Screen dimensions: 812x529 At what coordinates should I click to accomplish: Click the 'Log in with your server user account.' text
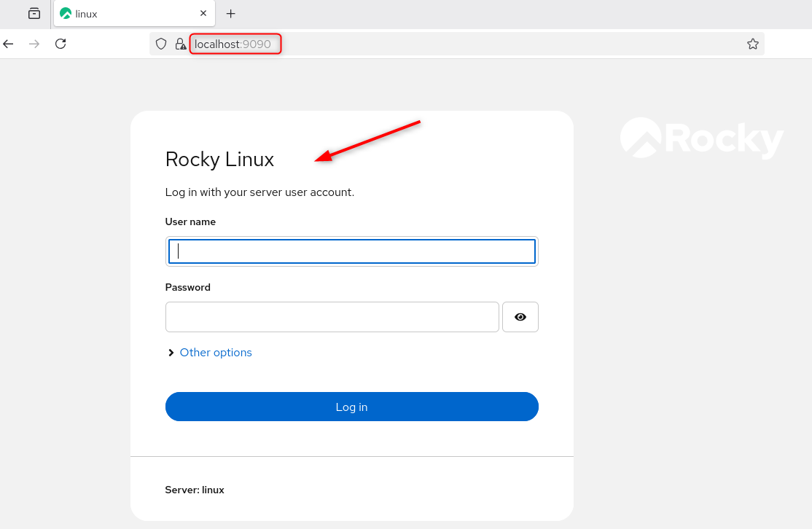pos(260,192)
